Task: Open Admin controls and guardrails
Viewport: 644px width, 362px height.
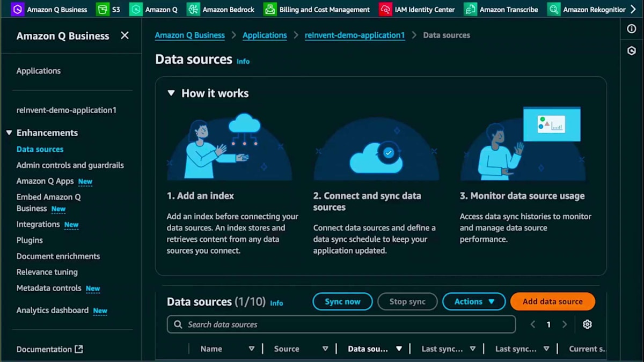Action: (70, 165)
